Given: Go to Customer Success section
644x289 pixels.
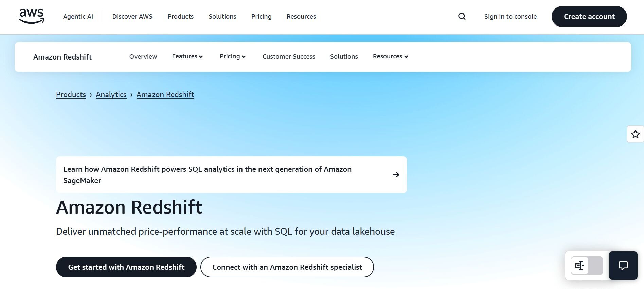Looking at the screenshot, I should pos(289,57).
